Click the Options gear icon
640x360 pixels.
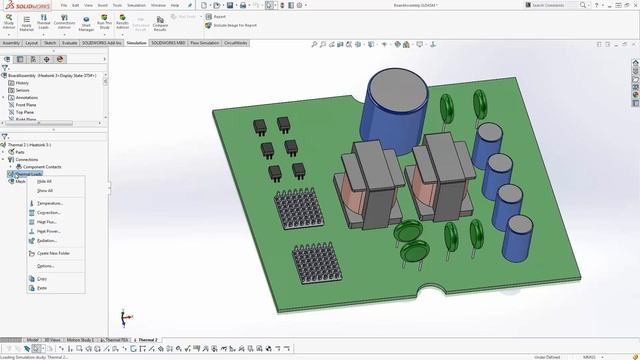tap(299, 5)
